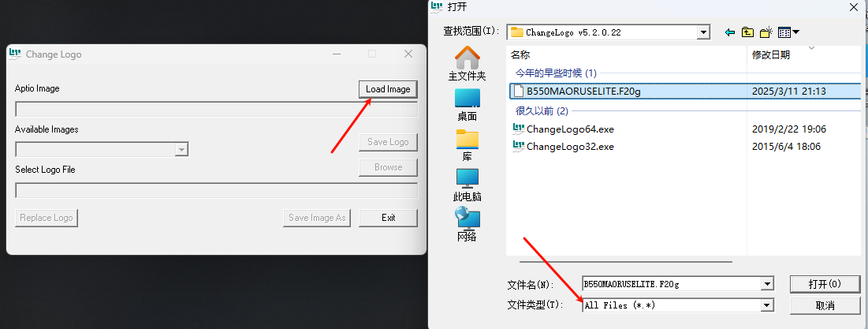Click the 打开 open button

[825, 284]
